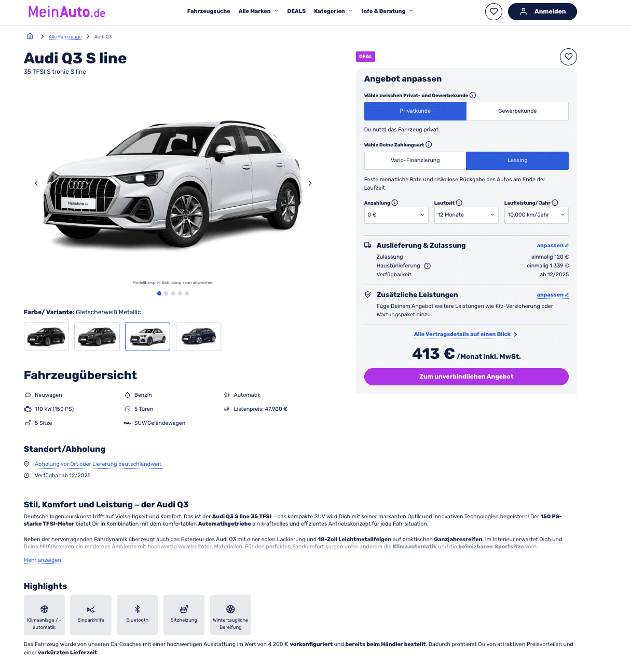Save this Audi Q3 deal to favorites
Screen dimensions: 631x672
tap(568, 57)
